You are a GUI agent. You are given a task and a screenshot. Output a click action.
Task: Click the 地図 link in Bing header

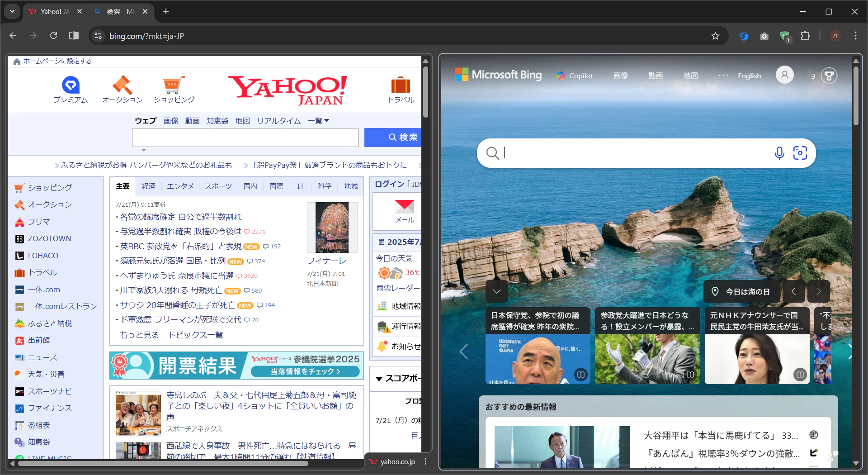690,76
